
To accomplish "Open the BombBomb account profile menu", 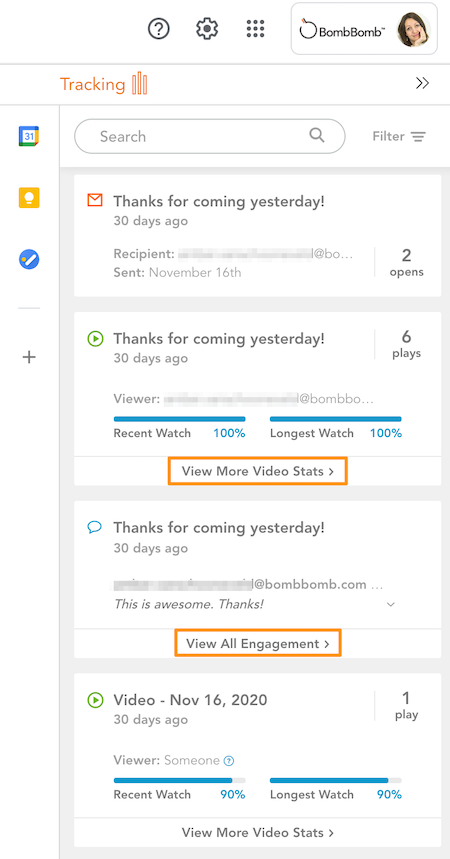I will [364, 29].
